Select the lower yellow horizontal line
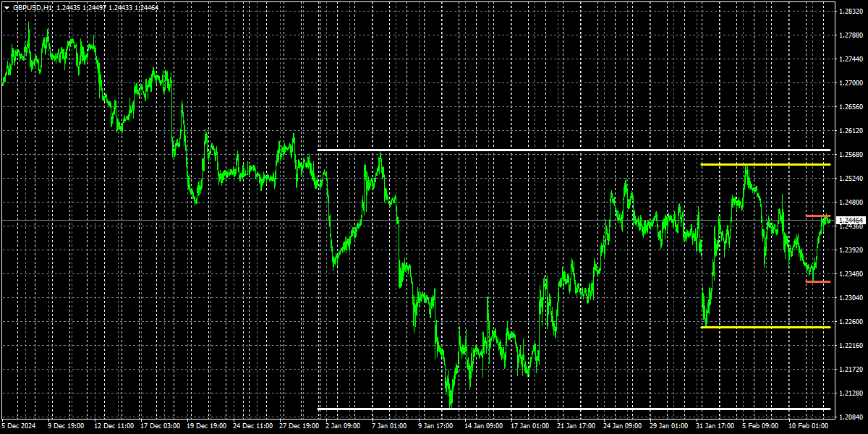 click(765, 328)
